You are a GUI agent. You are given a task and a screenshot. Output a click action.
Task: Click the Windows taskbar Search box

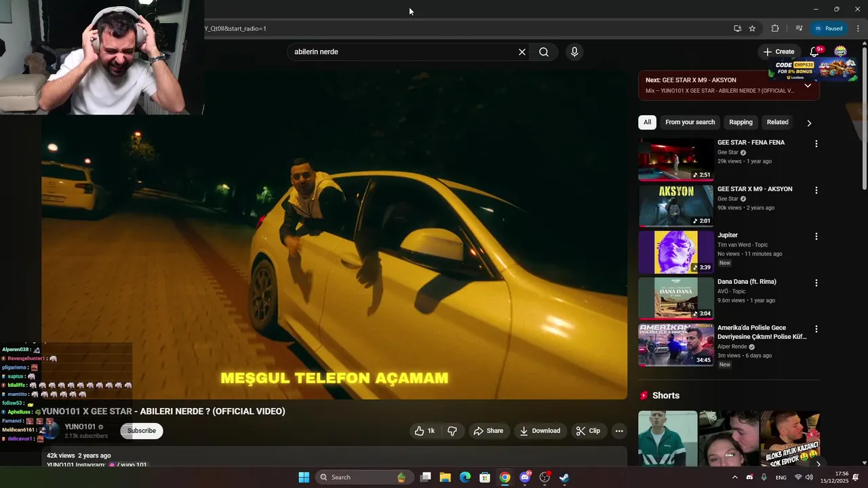click(363, 477)
